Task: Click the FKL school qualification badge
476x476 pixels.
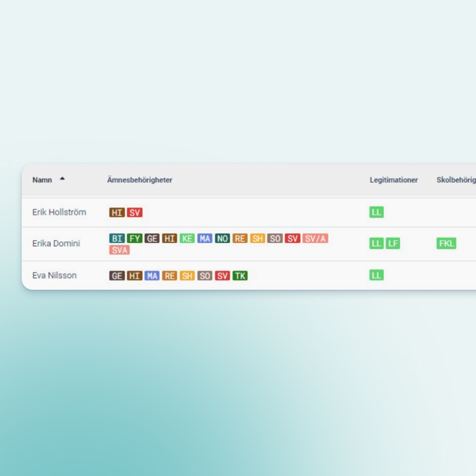Action: pyautogui.click(x=446, y=243)
